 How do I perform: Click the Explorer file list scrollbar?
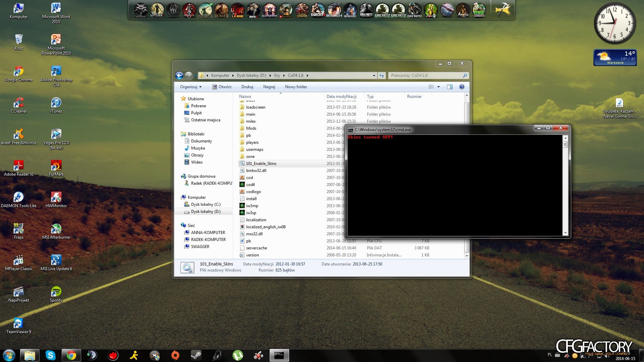[x=467, y=176]
